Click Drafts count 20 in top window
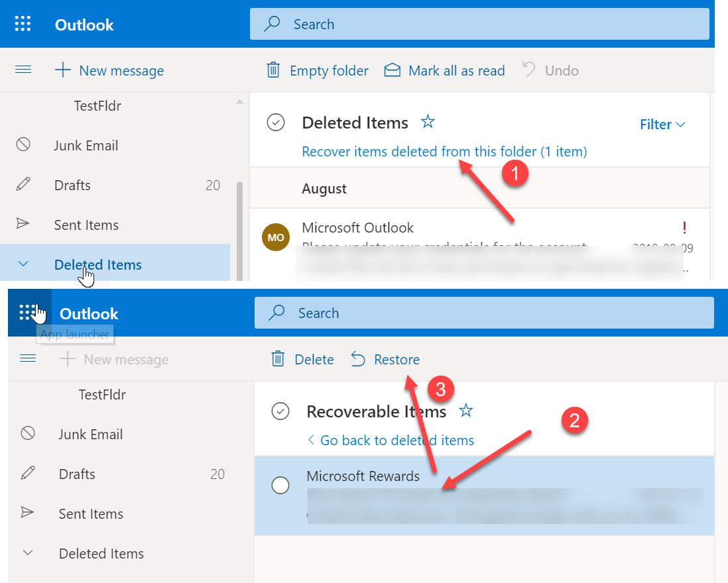Image resolution: width=728 pixels, height=583 pixels. pyautogui.click(x=213, y=185)
